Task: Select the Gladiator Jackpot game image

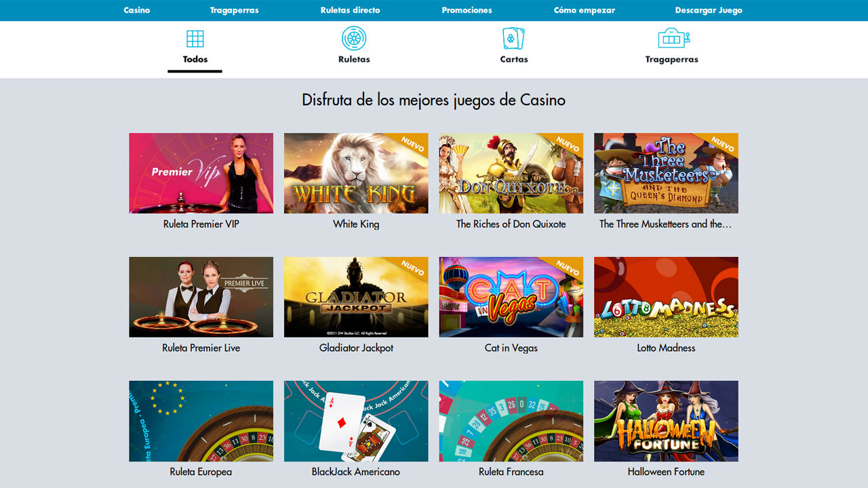Action: point(356,297)
